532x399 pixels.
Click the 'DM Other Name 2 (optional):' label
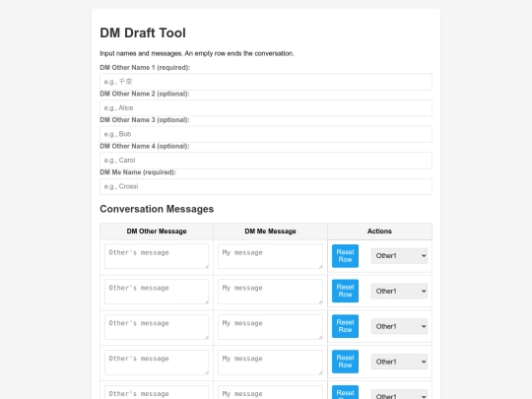pos(145,94)
